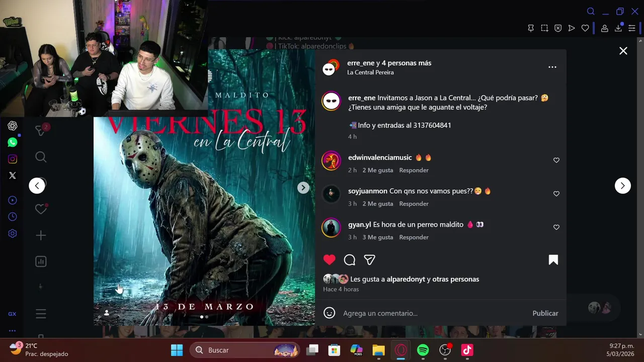Viewport: 644px width, 362px height.
Task: Like soyjuanmon's comment
Action: (x=556, y=194)
